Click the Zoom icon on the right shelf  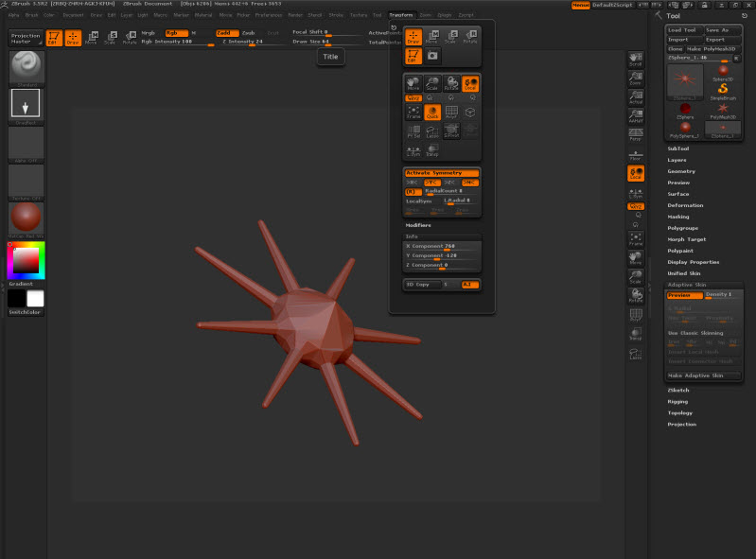[x=636, y=79]
